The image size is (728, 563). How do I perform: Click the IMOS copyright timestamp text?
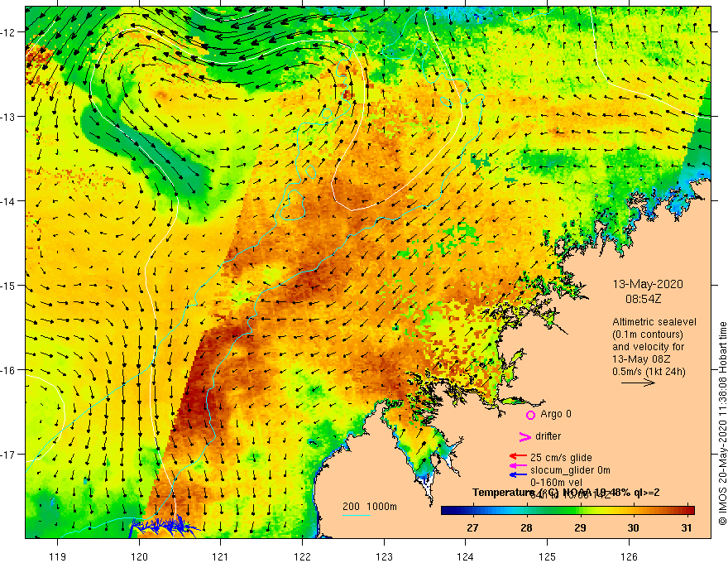click(722, 423)
